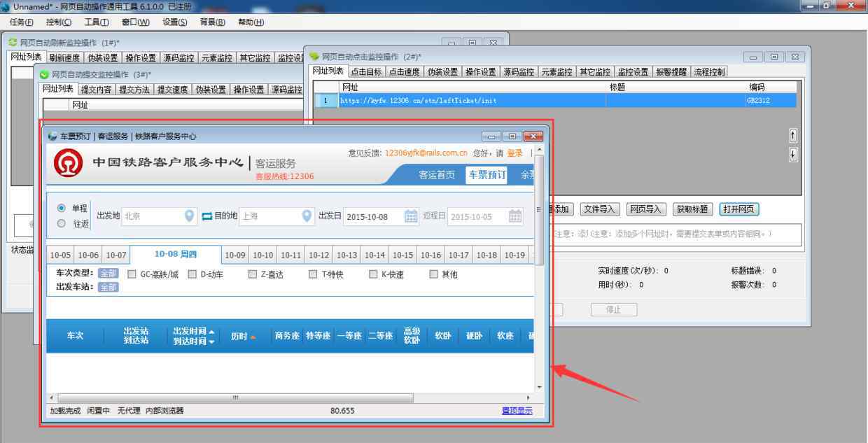Open the destination station location pin
This screenshot has height=443, width=868.
pyautogui.click(x=307, y=216)
